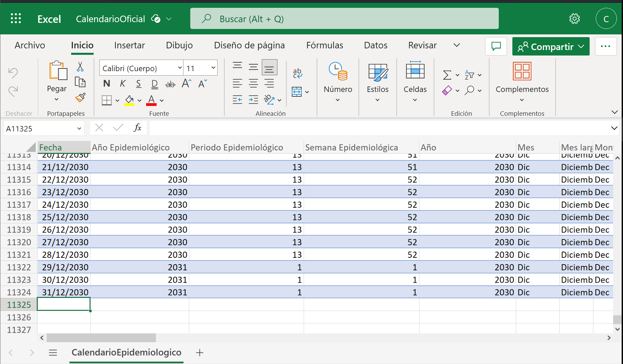Open the settings gear

click(x=575, y=18)
